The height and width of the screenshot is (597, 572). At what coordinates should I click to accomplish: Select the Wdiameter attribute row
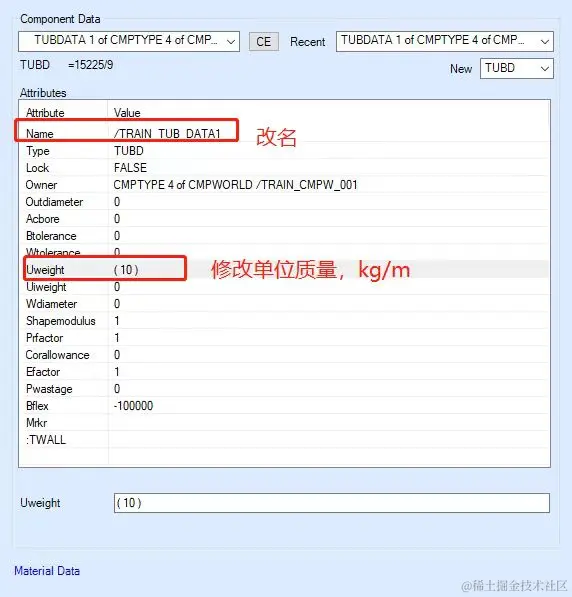284,304
